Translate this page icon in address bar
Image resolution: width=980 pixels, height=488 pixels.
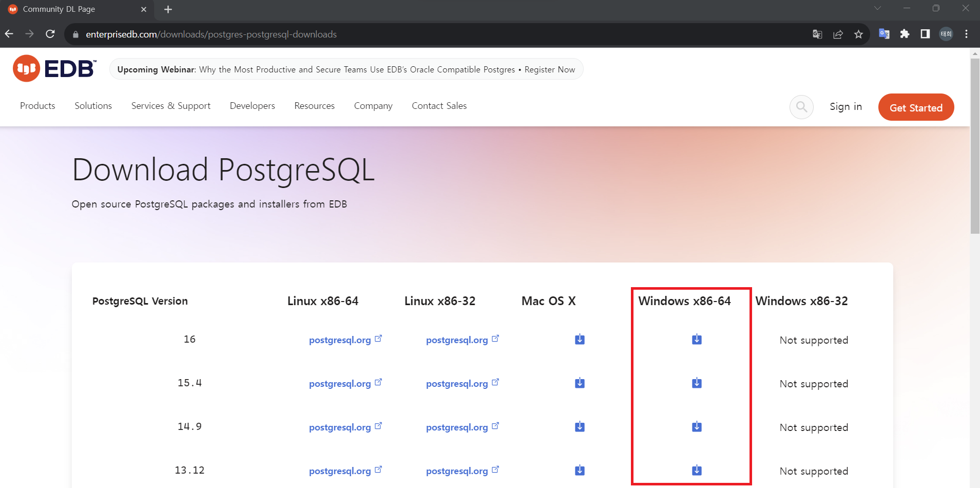pos(817,34)
